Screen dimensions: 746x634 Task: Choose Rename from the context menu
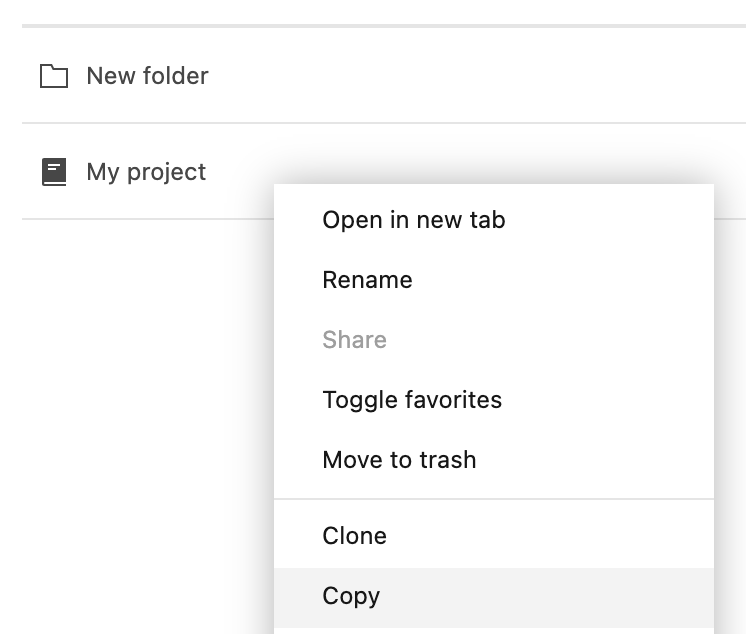pos(367,280)
